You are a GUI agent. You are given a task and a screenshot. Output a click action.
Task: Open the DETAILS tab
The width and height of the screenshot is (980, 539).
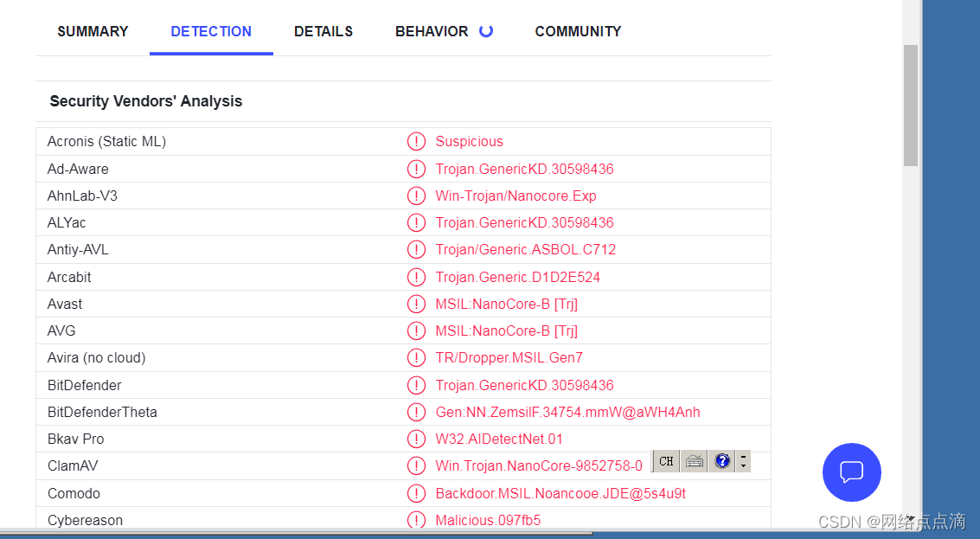tap(323, 31)
